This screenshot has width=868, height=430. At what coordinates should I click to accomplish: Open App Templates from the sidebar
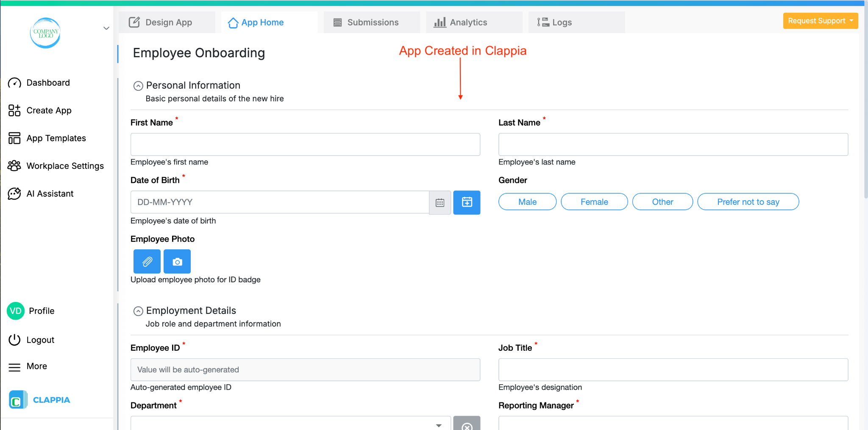pyautogui.click(x=56, y=138)
